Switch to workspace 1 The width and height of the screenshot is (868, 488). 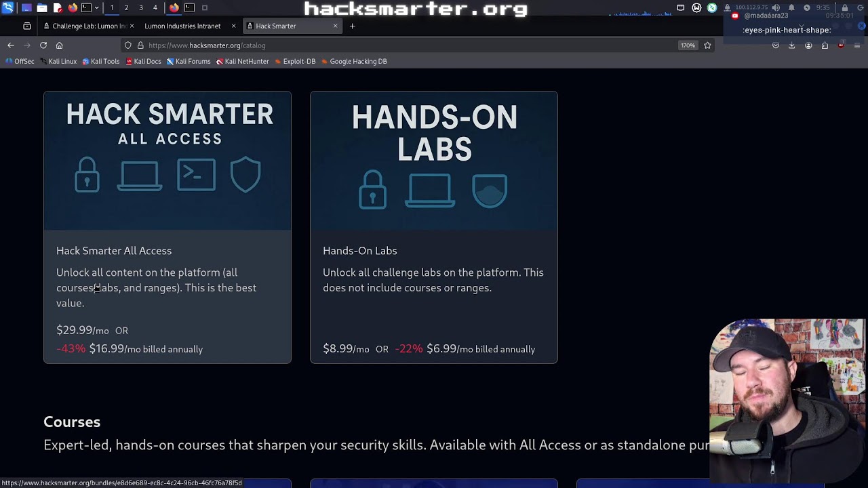pos(112,7)
